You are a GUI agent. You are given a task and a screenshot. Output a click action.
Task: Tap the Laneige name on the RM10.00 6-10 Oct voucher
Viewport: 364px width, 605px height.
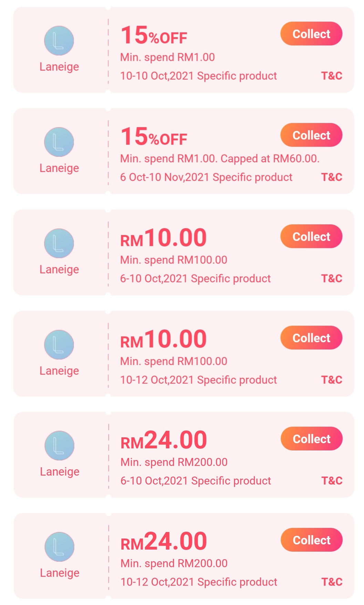[59, 269]
